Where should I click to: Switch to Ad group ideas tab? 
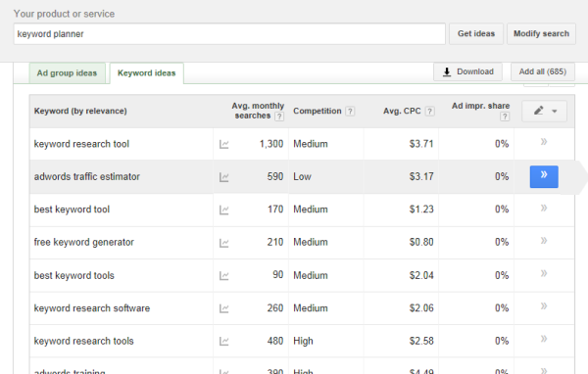(67, 73)
